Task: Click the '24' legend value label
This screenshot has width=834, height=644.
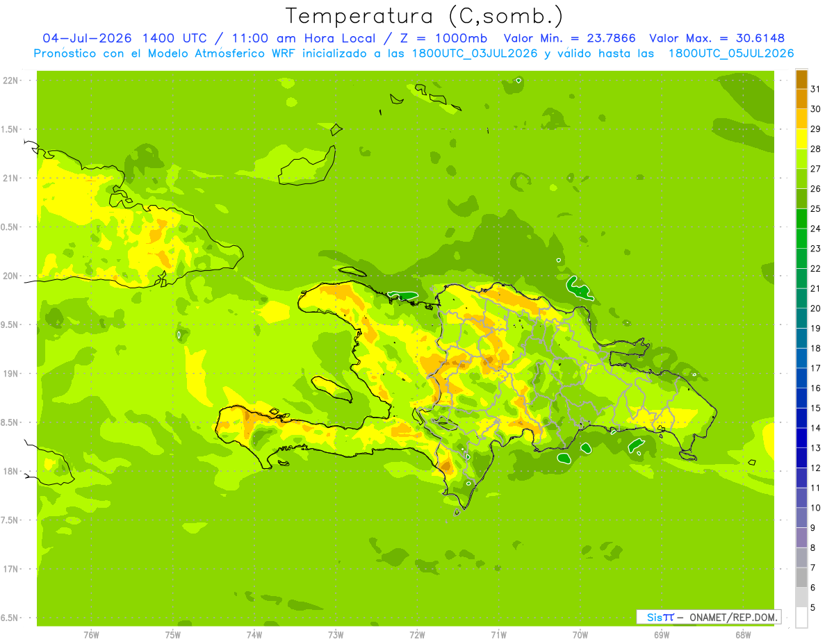Action: coord(816,229)
